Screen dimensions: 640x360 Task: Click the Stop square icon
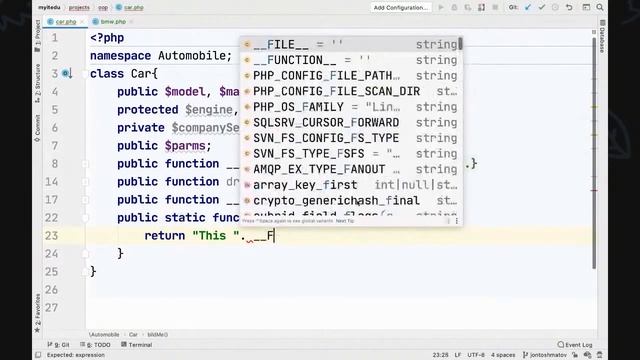495,7
